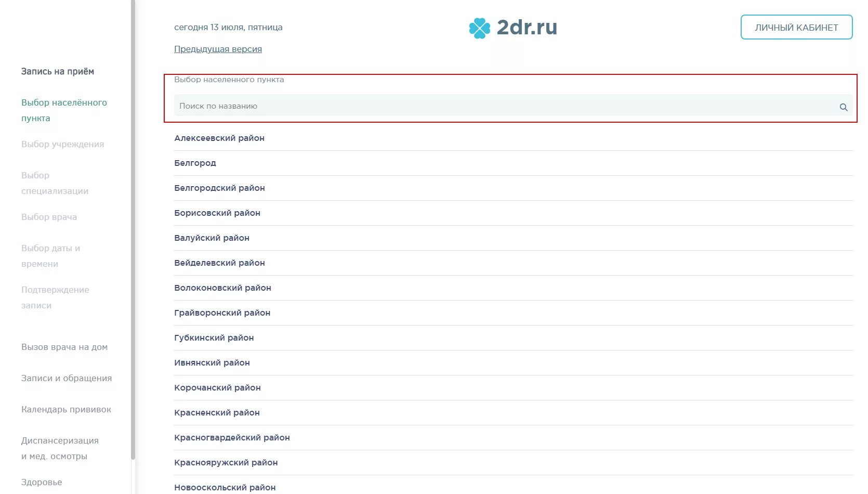Open Вызов врача на дом
Screen dimensions: 868x494
click(64, 347)
